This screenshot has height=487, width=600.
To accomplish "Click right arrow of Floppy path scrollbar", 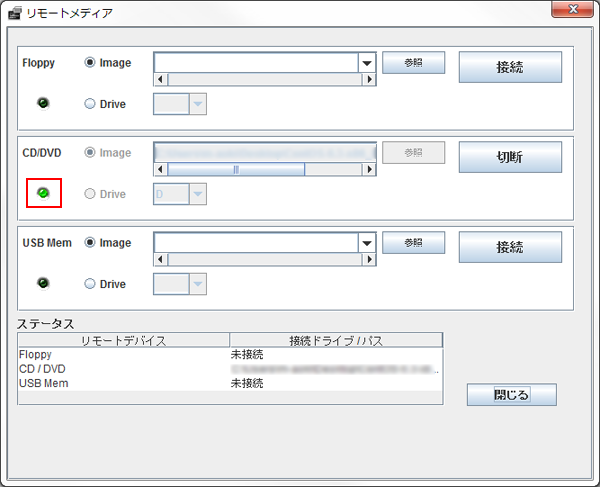I will coord(369,80).
